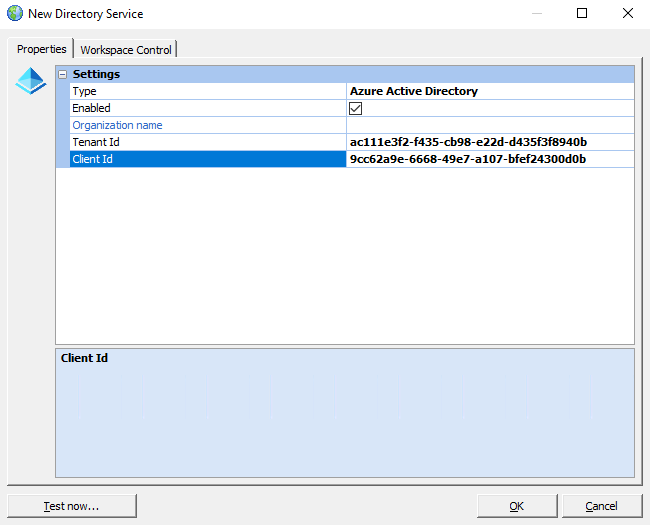The width and height of the screenshot is (650, 525).
Task: Switch to the Workspace Control tab
Action: (x=126, y=50)
